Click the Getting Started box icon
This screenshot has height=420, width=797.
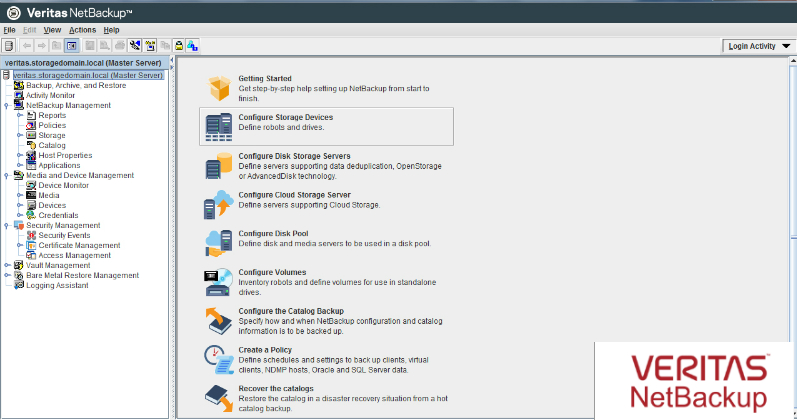(x=218, y=88)
